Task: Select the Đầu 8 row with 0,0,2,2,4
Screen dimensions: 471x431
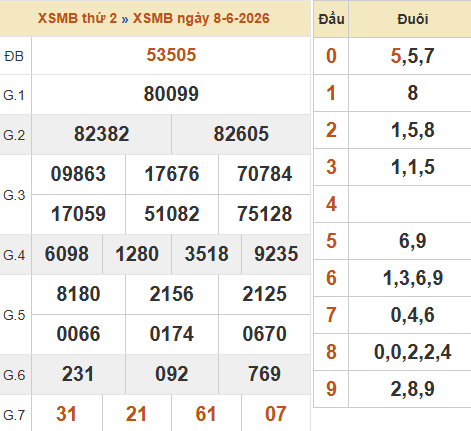Action: 392,352
